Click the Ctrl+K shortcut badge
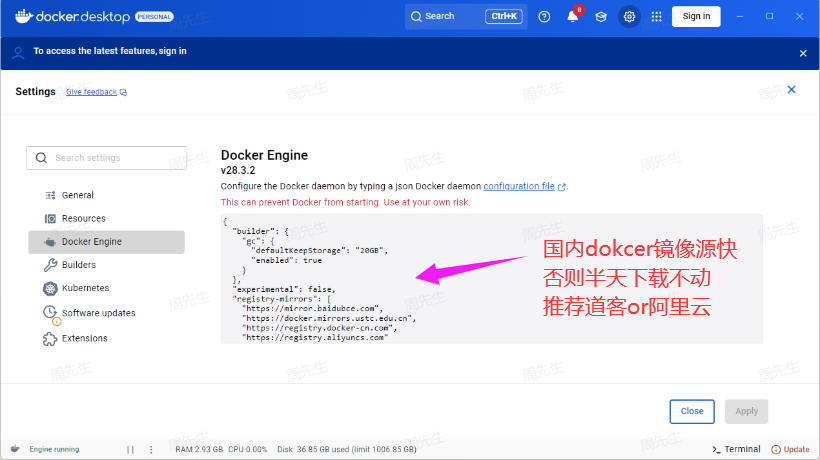This screenshot has width=820, height=460. pyautogui.click(x=504, y=16)
